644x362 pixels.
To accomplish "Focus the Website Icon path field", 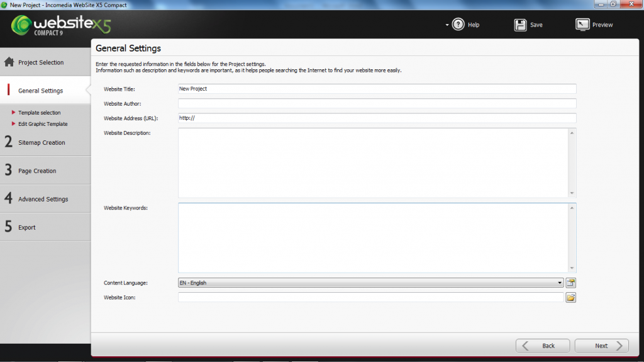I will [x=371, y=297].
